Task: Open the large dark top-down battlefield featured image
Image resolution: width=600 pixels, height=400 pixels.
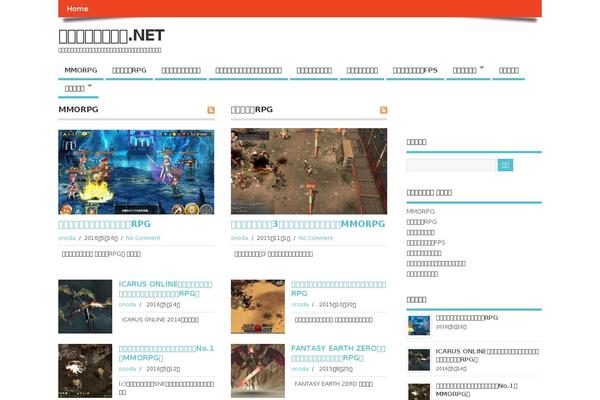Action: (x=309, y=171)
